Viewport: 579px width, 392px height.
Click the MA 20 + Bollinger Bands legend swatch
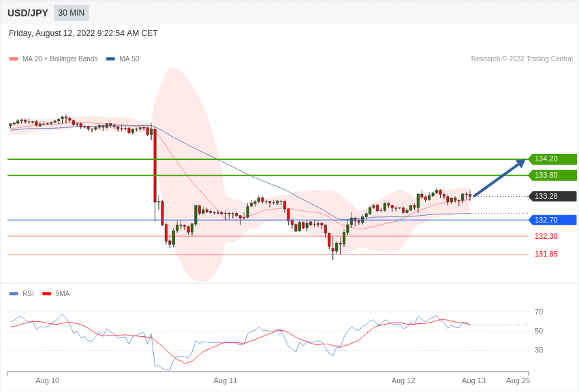[x=14, y=59]
